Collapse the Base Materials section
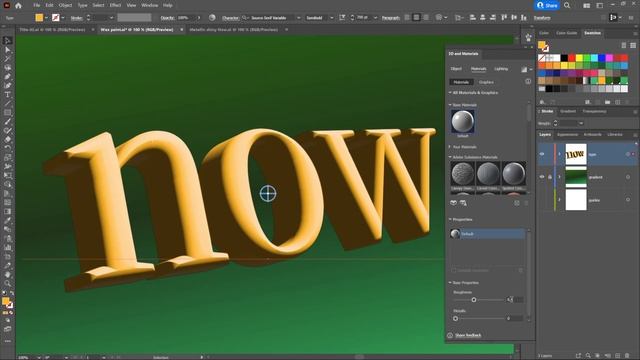The width and height of the screenshot is (640, 360). pyautogui.click(x=450, y=105)
